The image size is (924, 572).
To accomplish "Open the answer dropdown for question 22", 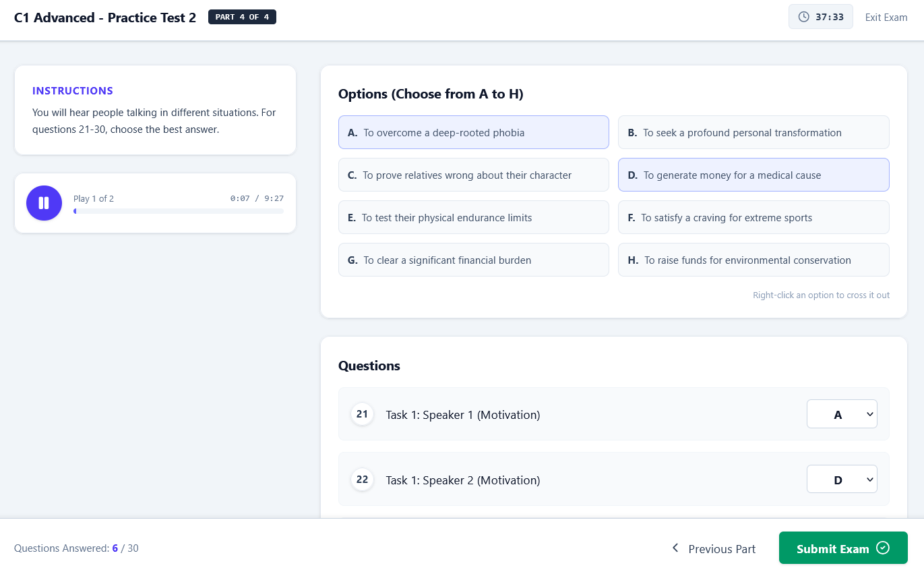I will tap(842, 480).
